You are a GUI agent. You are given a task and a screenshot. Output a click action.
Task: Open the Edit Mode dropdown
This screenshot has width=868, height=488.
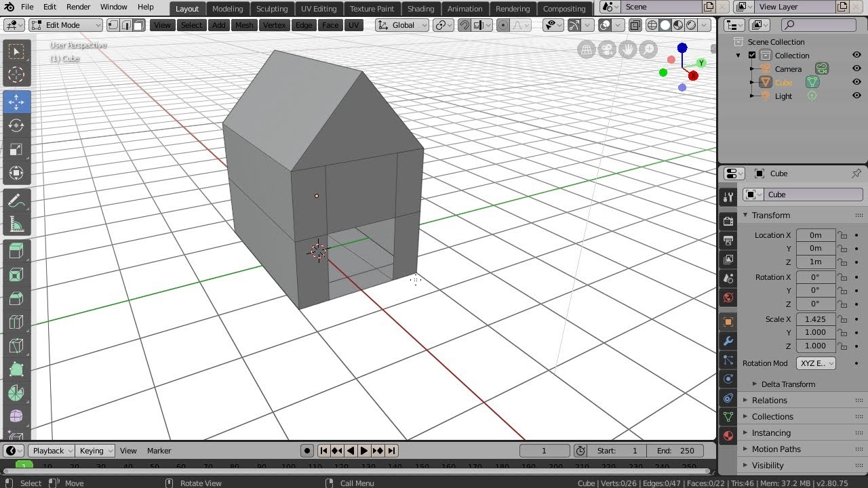[x=66, y=25]
